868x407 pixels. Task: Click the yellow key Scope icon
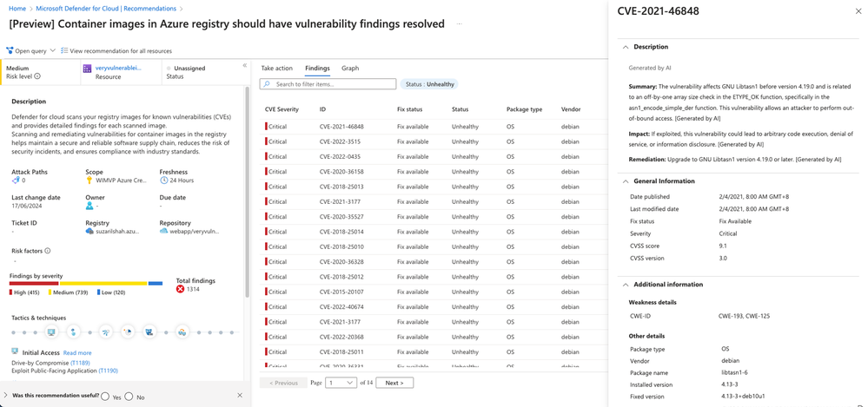pos(89,181)
